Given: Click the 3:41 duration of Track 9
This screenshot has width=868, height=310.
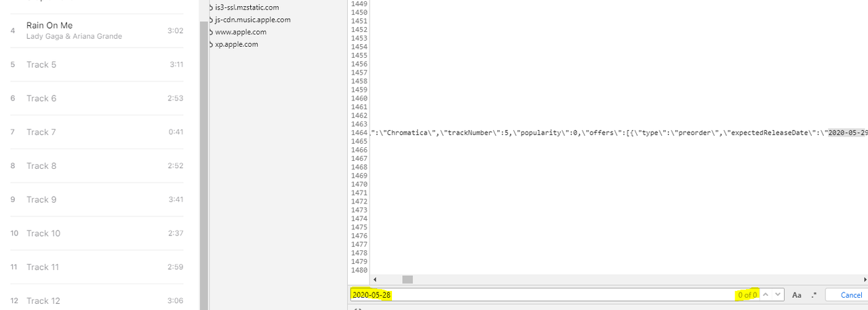Looking at the screenshot, I should click(175, 199).
